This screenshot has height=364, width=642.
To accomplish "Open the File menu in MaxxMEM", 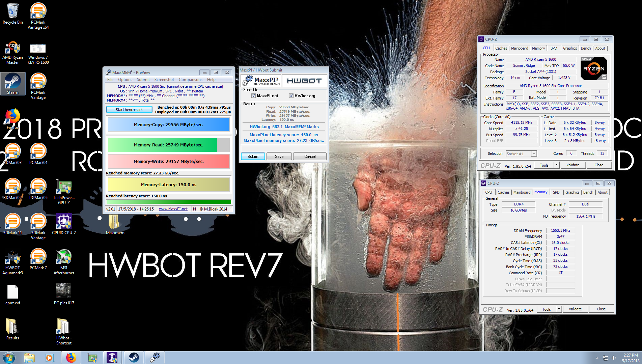I will pyautogui.click(x=110, y=80).
